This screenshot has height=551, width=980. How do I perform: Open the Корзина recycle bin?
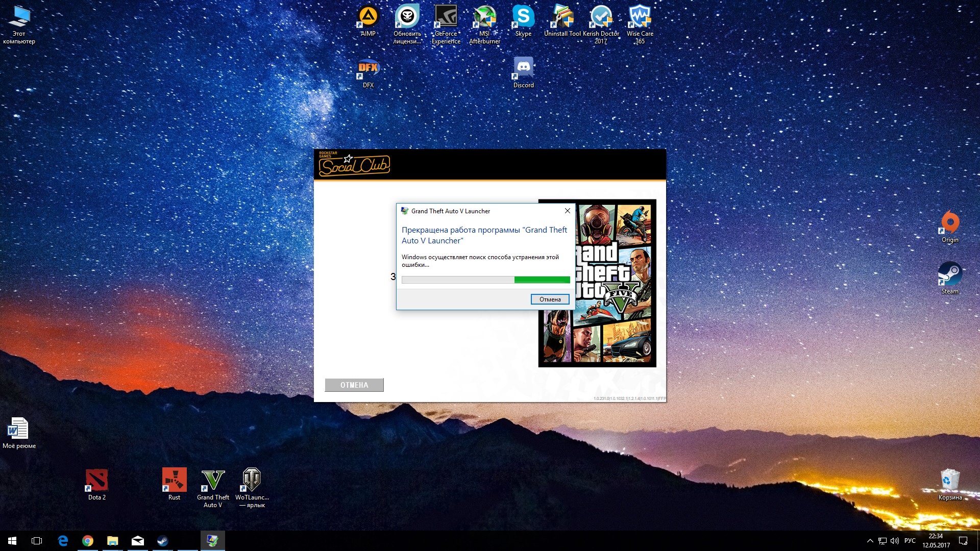pyautogui.click(x=950, y=481)
